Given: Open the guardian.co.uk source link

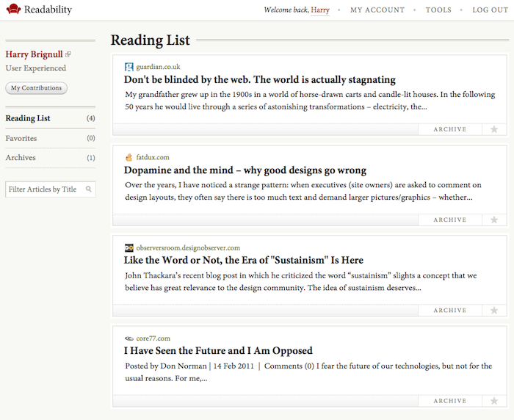Looking at the screenshot, I should click(159, 67).
